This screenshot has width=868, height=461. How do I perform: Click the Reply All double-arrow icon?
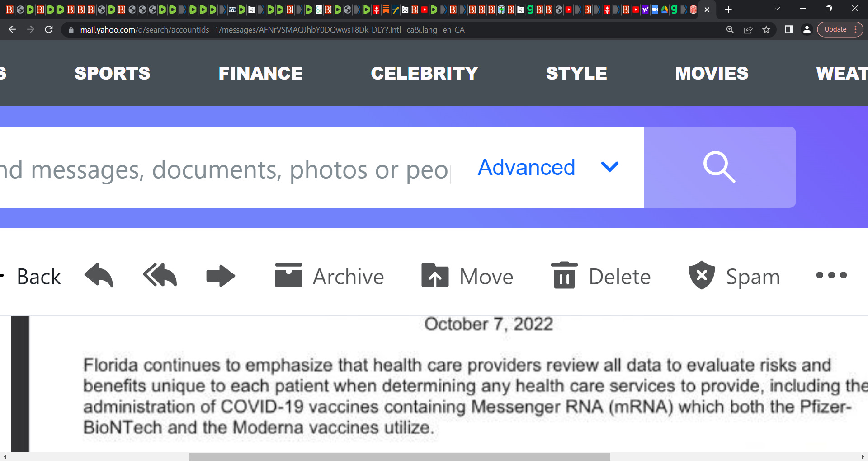click(160, 275)
